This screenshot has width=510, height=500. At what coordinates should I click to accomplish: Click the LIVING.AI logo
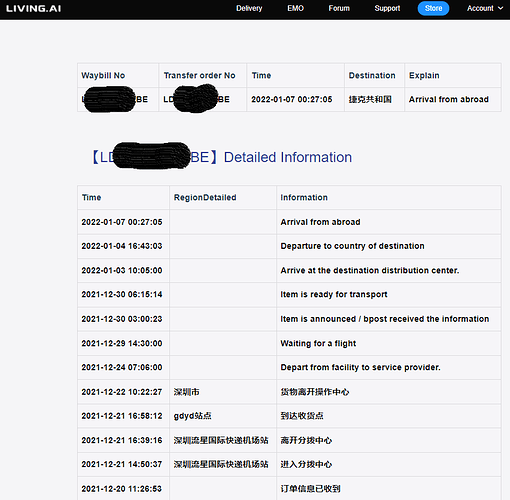tap(34, 8)
